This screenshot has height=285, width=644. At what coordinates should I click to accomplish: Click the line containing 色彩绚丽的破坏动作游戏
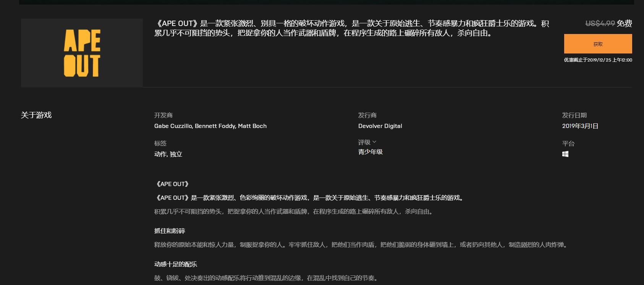pyautogui.click(x=309, y=198)
